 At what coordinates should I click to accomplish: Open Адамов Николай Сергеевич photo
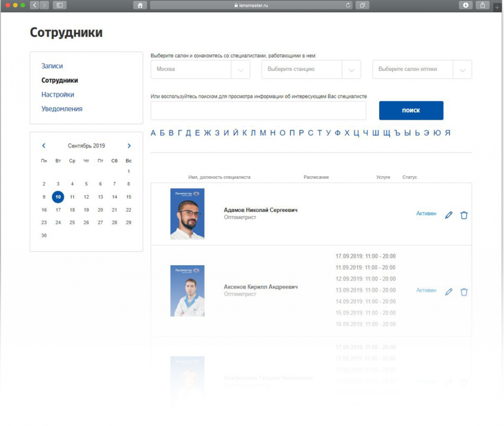188,213
